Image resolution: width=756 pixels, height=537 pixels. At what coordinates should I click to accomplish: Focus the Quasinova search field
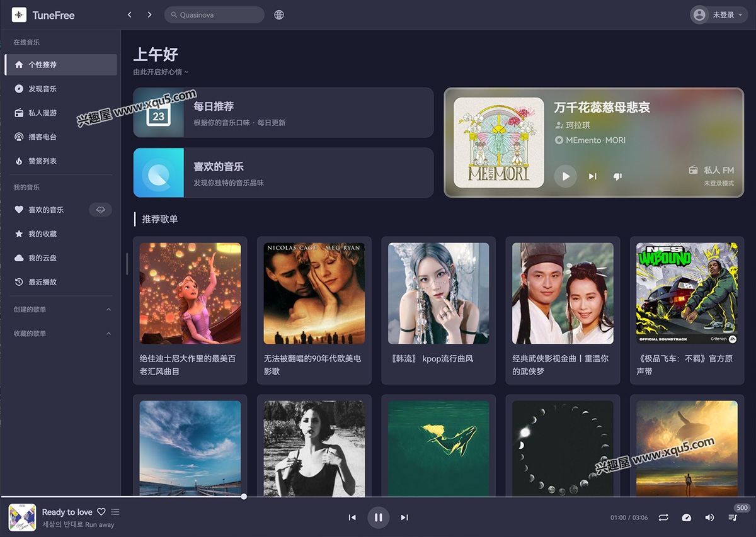pyautogui.click(x=214, y=14)
